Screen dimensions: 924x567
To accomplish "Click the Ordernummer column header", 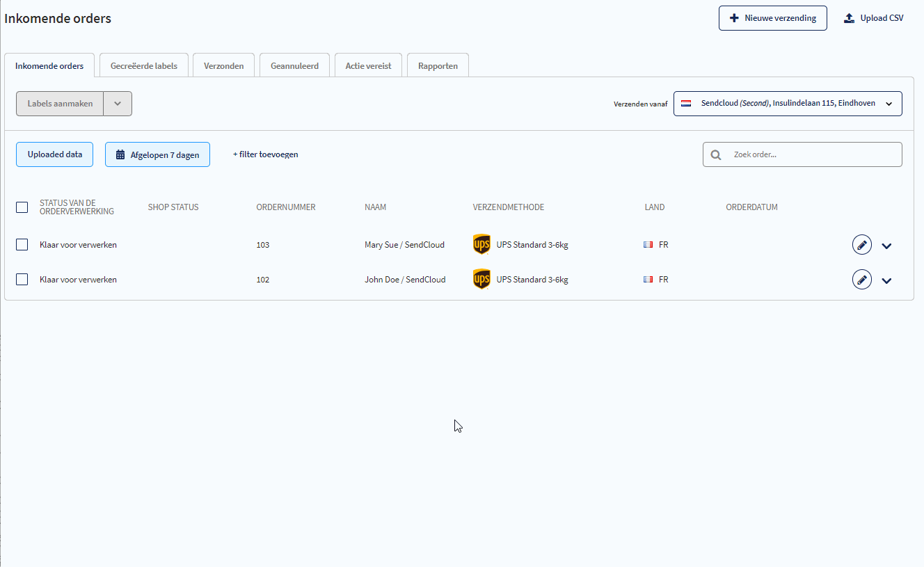I will click(x=286, y=207).
